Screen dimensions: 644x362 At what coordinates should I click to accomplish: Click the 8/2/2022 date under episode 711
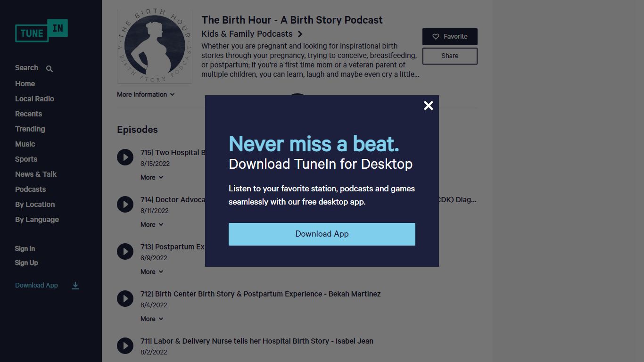[154, 352]
